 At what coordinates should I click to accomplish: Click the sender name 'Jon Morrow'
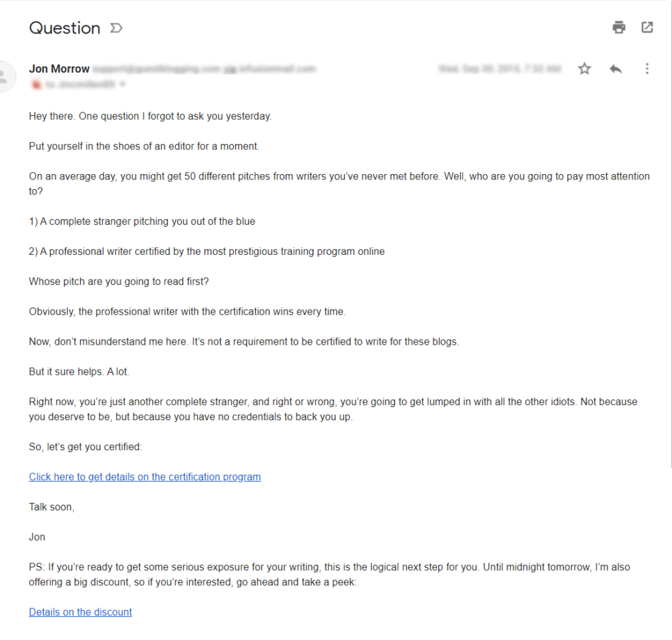[x=59, y=69]
